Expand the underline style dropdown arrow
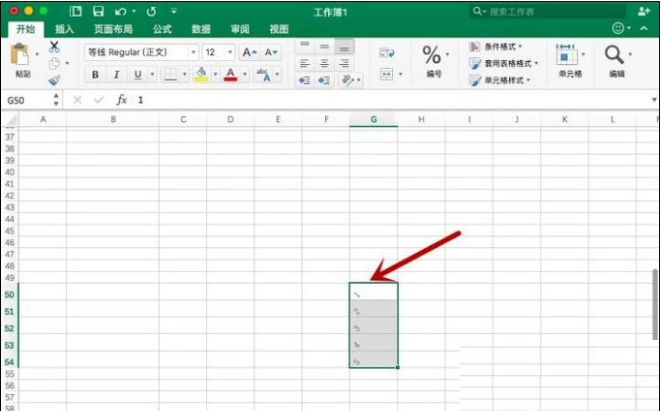 tap(152, 75)
